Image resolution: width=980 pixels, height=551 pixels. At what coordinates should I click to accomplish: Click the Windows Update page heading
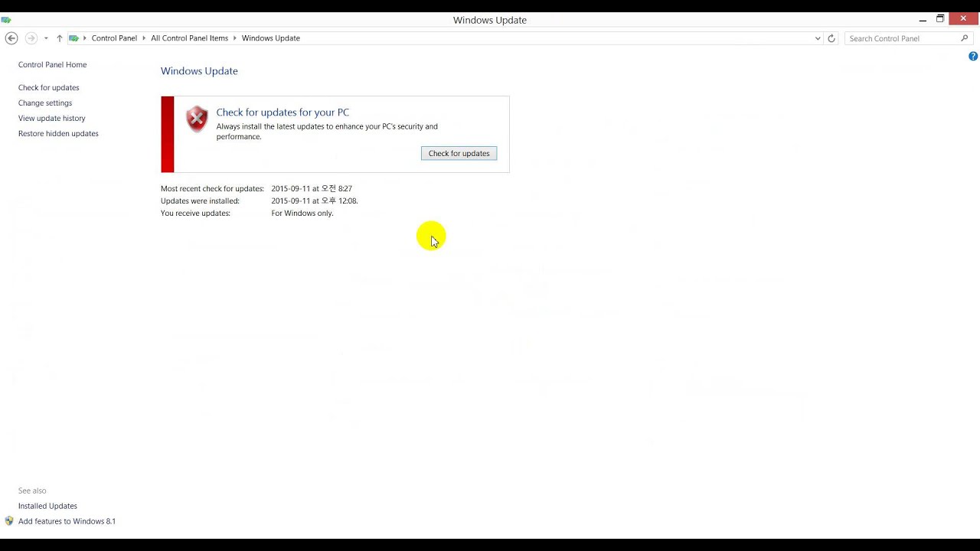pyautogui.click(x=199, y=71)
